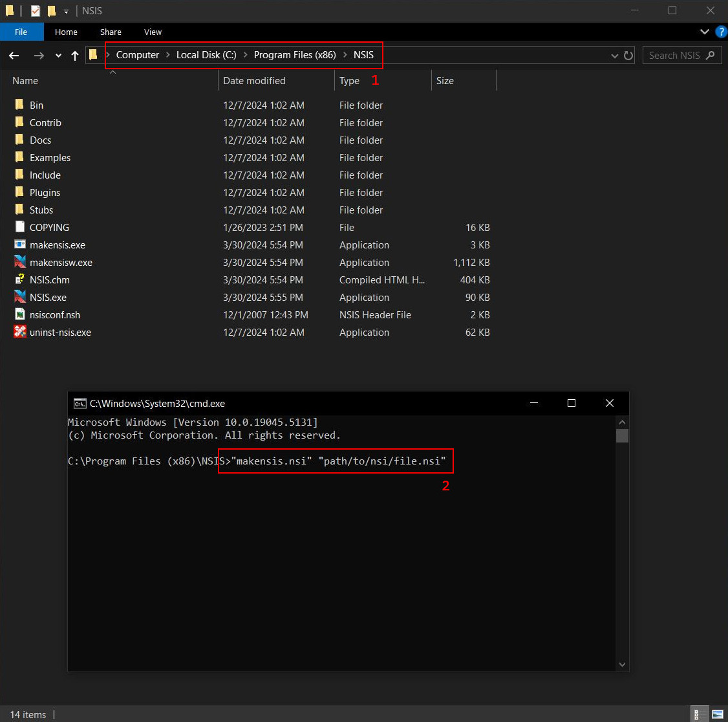Go back with the Back arrow

point(14,56)
